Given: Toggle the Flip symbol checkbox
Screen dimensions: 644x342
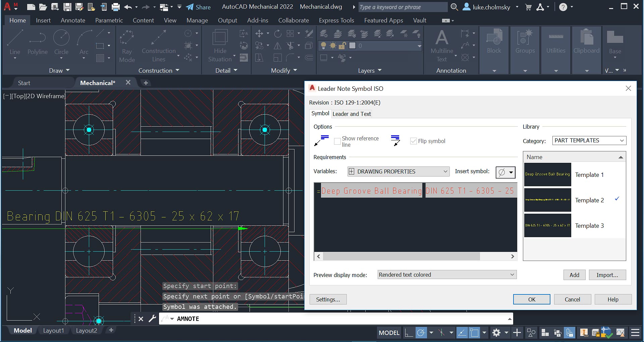Looking at the screenshot, I should coord(414,141).
